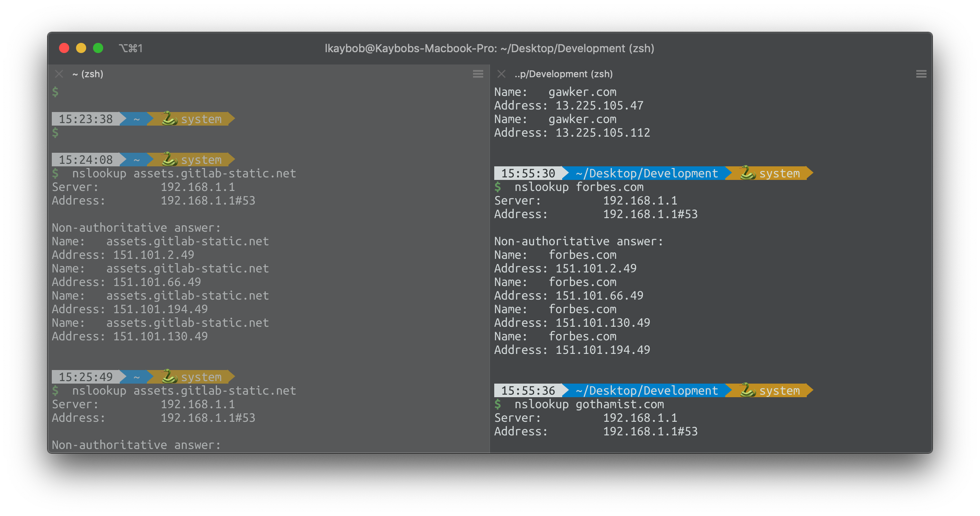Click the green $ prompt line in the left pane
This screenshot has width=980, height=516.
55,92
